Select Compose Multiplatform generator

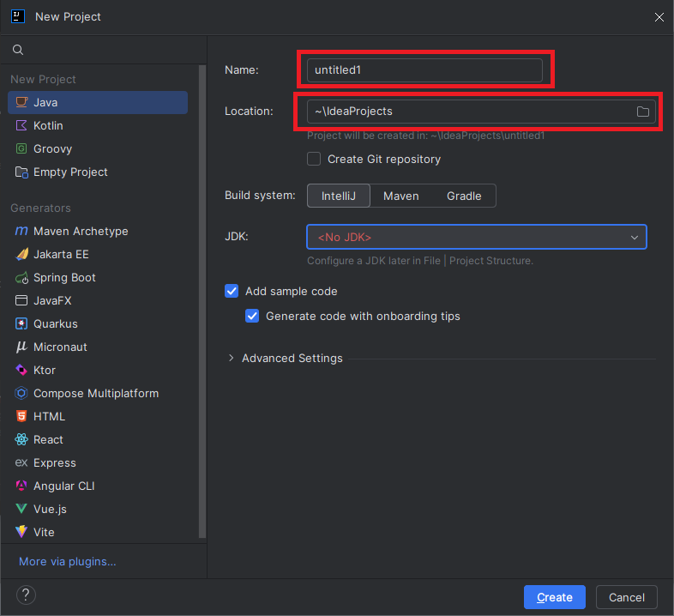(98, 393)
